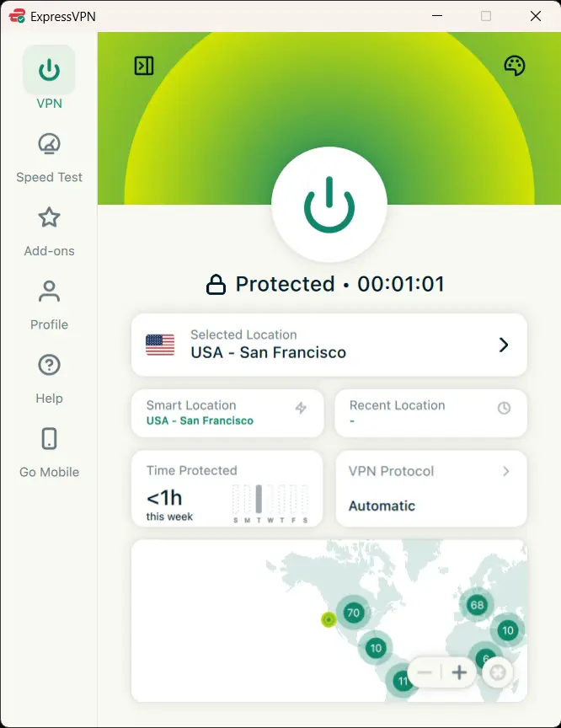This screenshot has width=561, height=728.
Task: Recenter the map with the target button
Action: pos(498,672)
